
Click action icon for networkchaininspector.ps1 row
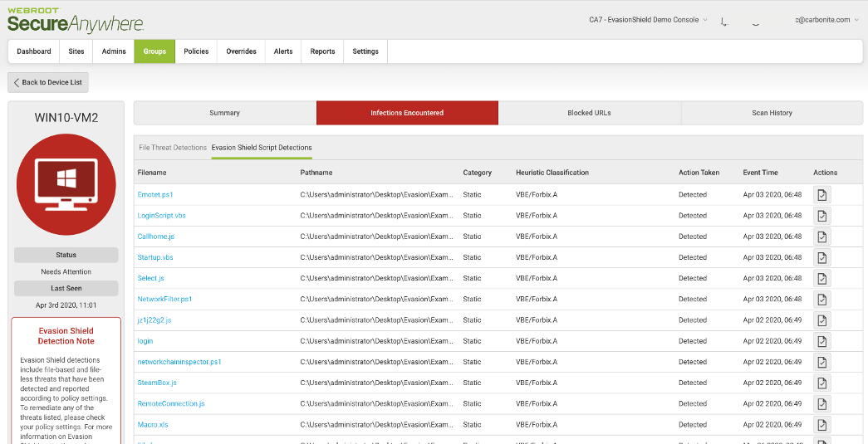pyautogui.click(x=822, y=362)
